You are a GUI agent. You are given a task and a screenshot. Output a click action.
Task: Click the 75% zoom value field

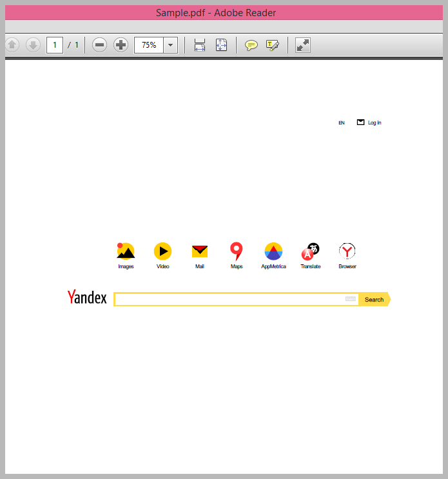click(149, 45)
